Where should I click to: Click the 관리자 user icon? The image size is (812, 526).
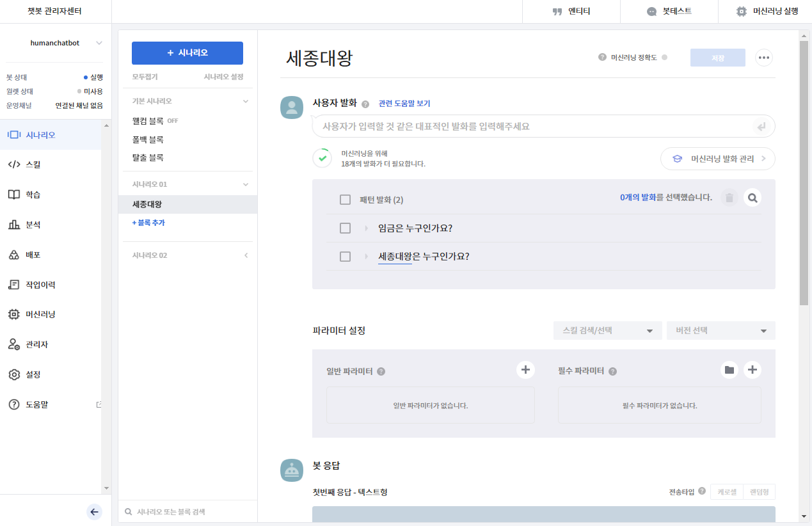(x=13, y=344)
